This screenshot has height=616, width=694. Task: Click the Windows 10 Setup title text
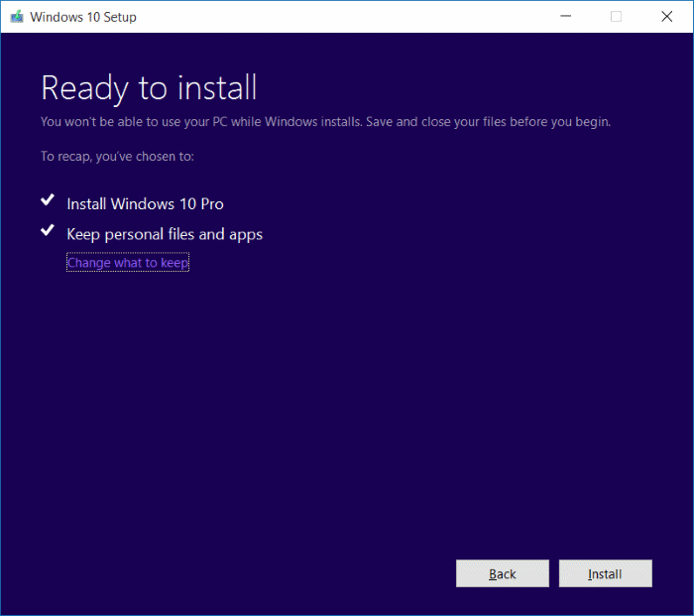pos(83,17)
